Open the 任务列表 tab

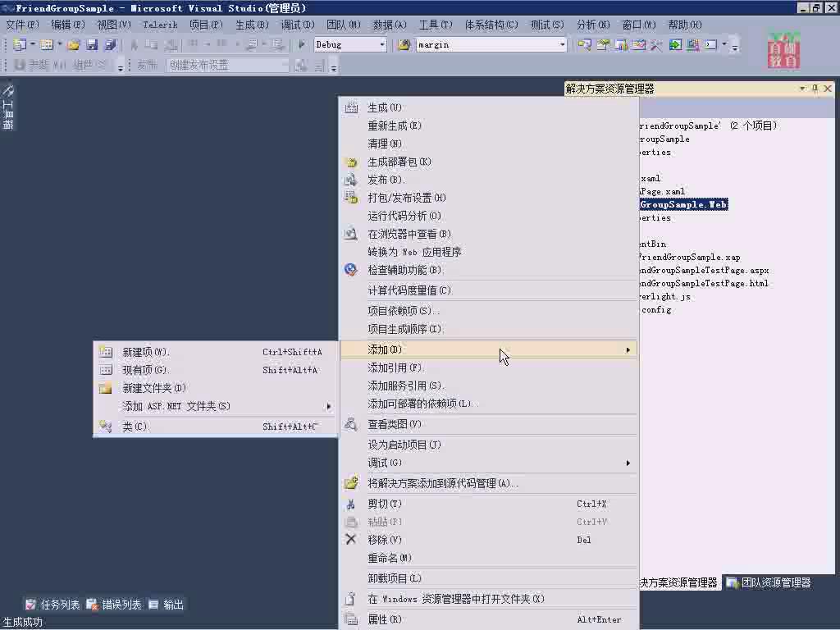pos(52,605)
